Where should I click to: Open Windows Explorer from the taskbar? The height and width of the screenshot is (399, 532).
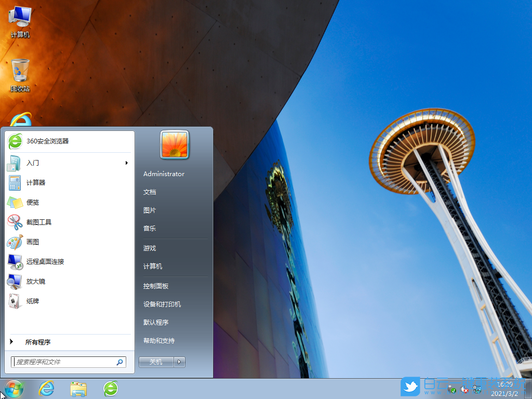click(78, 389)
